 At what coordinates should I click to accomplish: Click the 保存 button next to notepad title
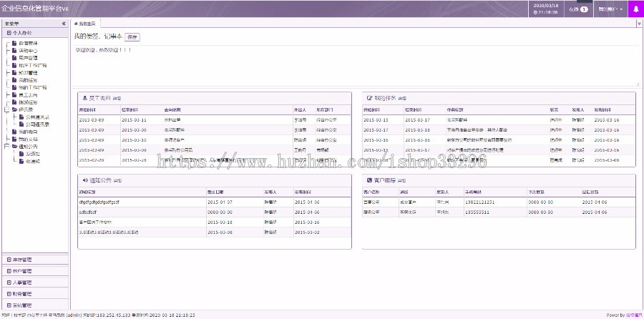pyautogui.click(x=132, y=37)
